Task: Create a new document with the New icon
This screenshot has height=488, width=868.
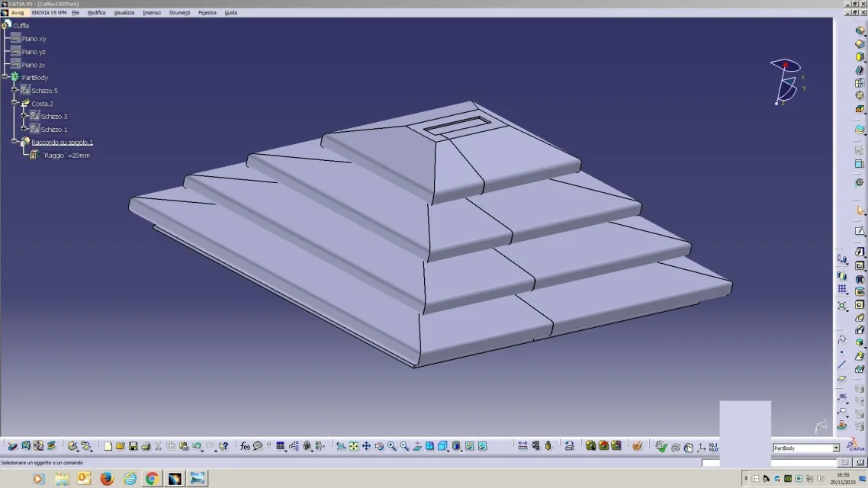Action: point(108,446)
